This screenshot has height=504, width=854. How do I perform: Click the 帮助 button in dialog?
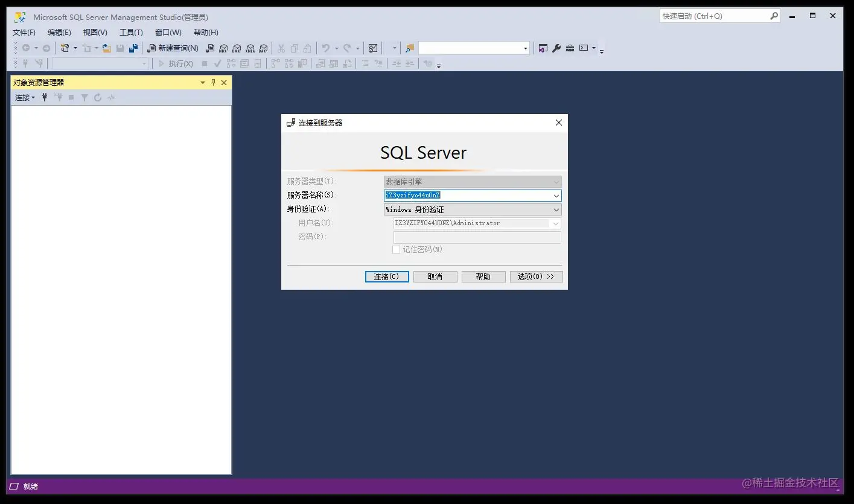(x=483, y=276)
